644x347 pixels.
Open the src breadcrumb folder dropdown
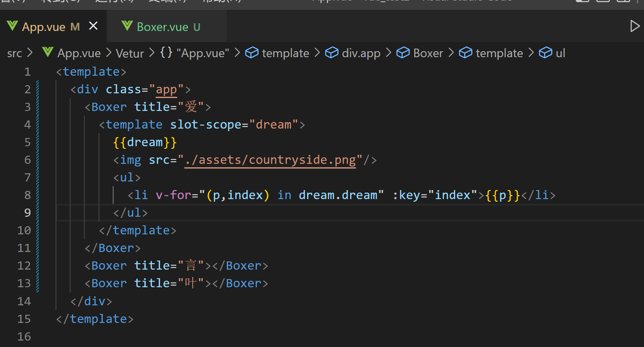point(15,53)
